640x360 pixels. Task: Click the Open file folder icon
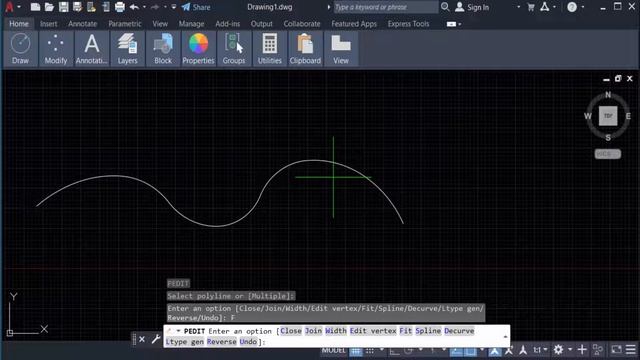49,7
